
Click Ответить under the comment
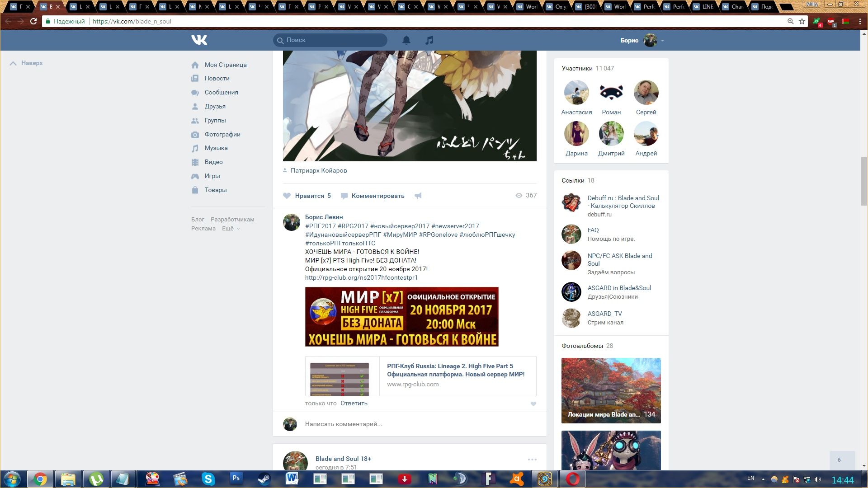click(354, 403)
